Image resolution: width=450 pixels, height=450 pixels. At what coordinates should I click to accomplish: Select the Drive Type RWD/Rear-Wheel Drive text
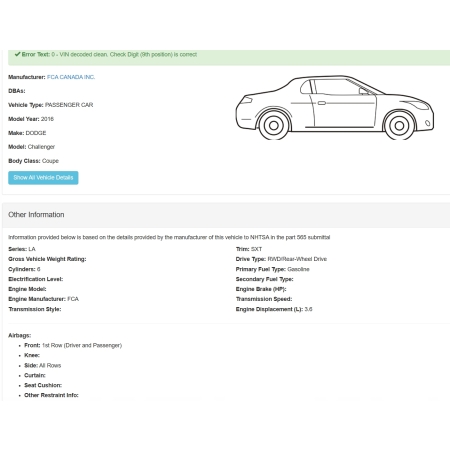(281, 259)
